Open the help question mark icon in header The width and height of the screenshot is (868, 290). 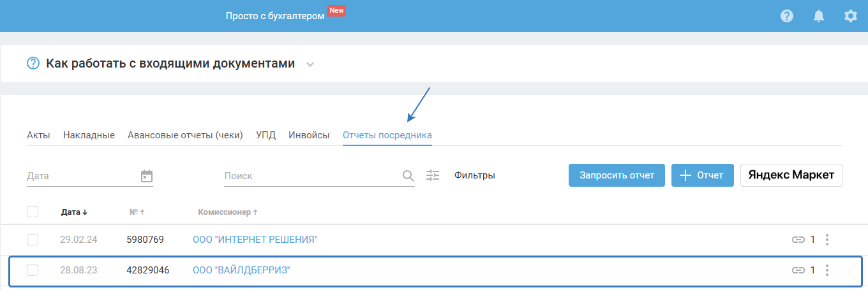pos(787,16)
